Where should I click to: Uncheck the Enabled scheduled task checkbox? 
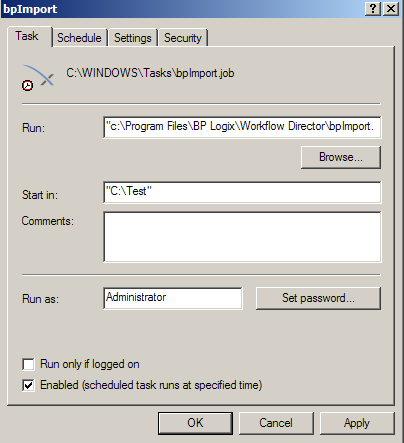point(28,385)
